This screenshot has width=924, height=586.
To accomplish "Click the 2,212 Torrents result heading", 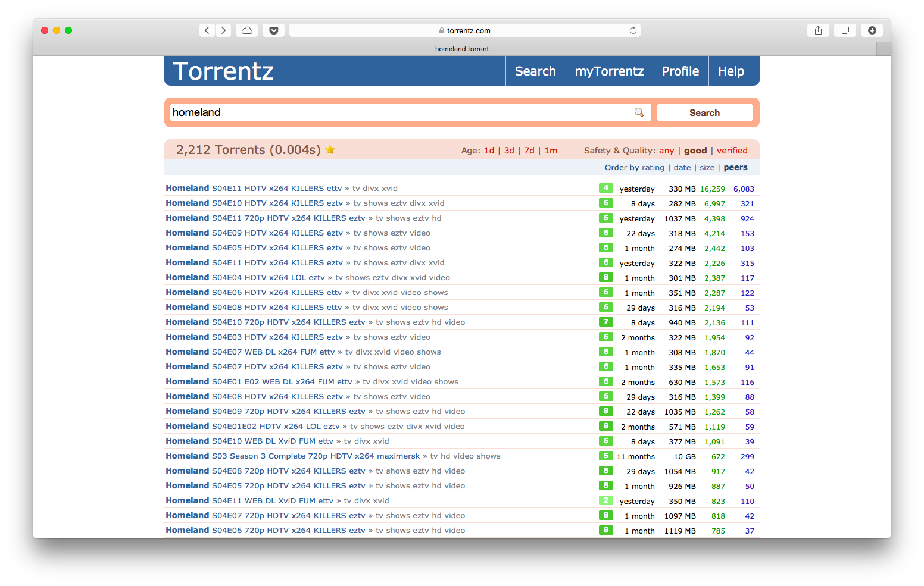I will click(x=248, y=150).
